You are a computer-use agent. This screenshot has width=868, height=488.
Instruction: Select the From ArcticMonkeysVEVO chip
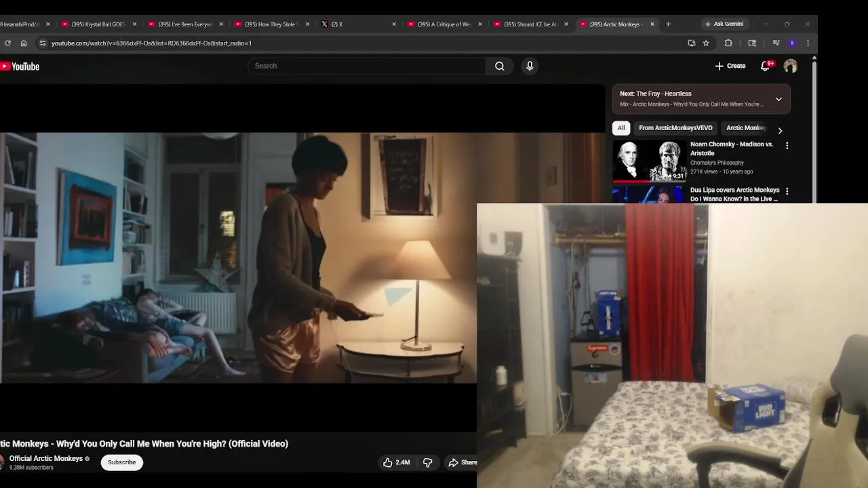point(675,127)
